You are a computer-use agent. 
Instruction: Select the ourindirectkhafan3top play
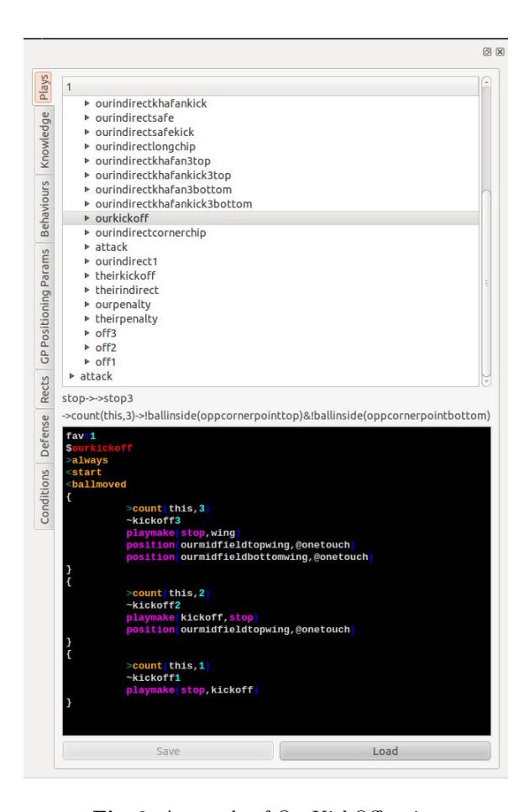153,160
